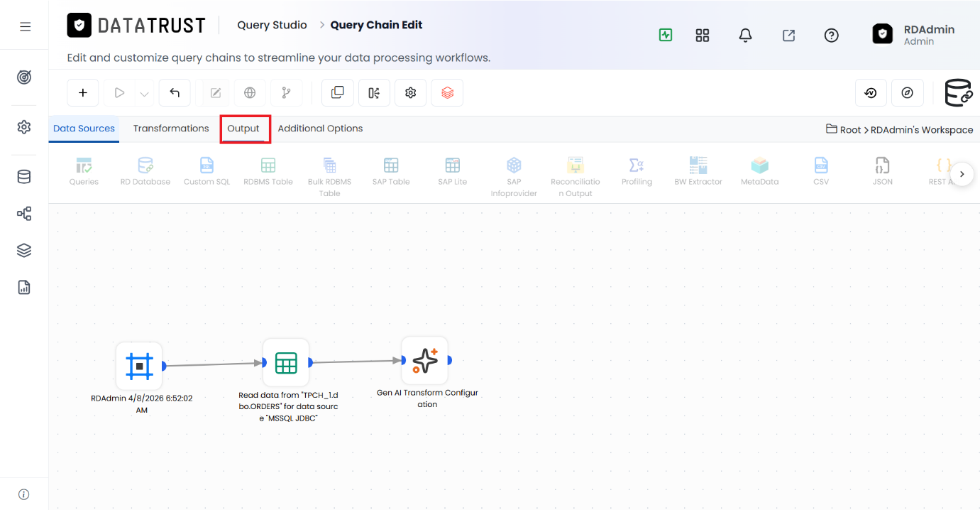Switch to the Data Sources tab
980x510 pixels.
point(84,129)
